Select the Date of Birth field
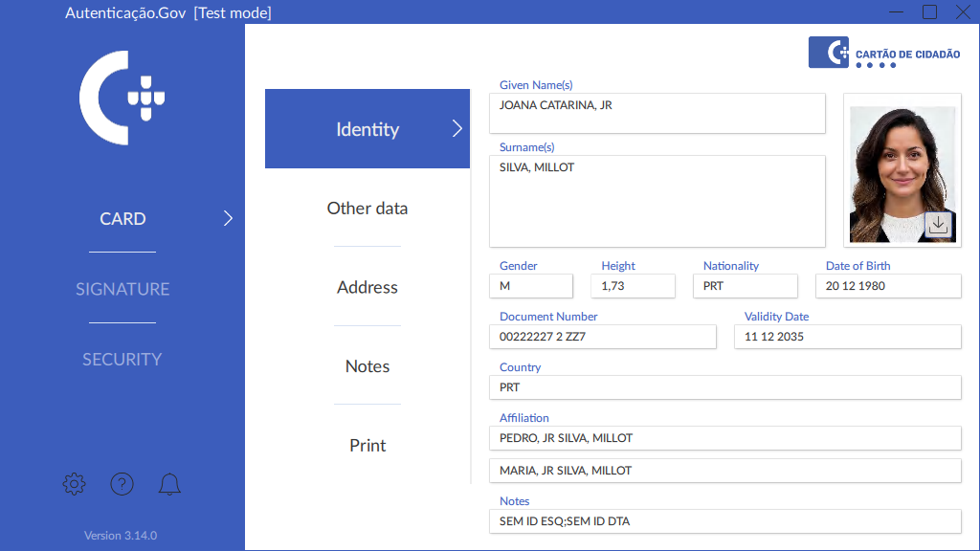 (x=887, y=286)
